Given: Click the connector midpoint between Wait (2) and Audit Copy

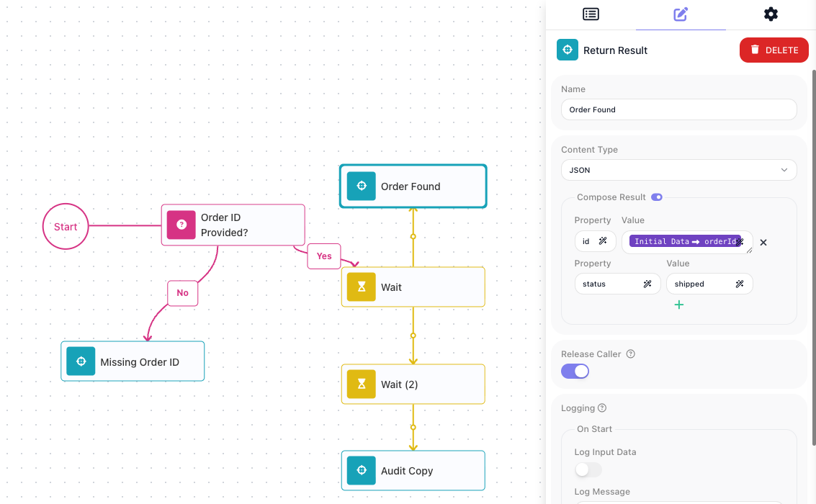Looking at the screenshot, I should [x=413, y=427].
